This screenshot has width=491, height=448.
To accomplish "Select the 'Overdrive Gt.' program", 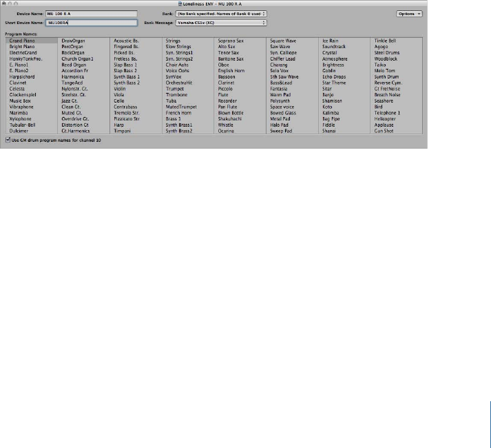I will (x=75, y=119).
